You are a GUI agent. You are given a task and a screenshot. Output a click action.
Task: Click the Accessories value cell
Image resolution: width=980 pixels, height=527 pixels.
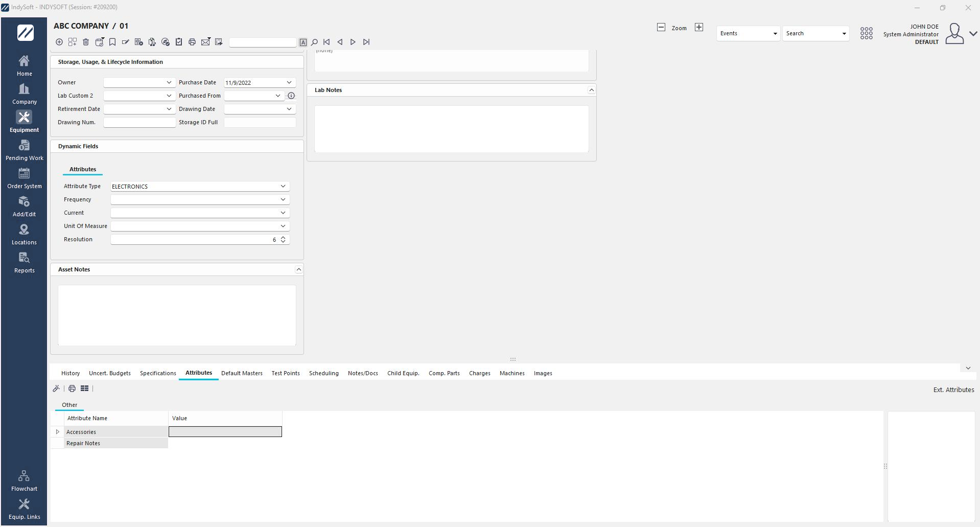[x=225, y=432]
